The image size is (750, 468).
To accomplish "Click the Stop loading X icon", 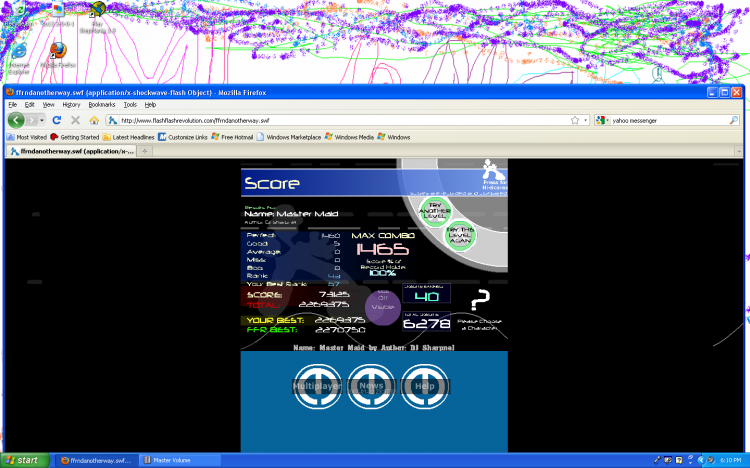I will 76,120.
